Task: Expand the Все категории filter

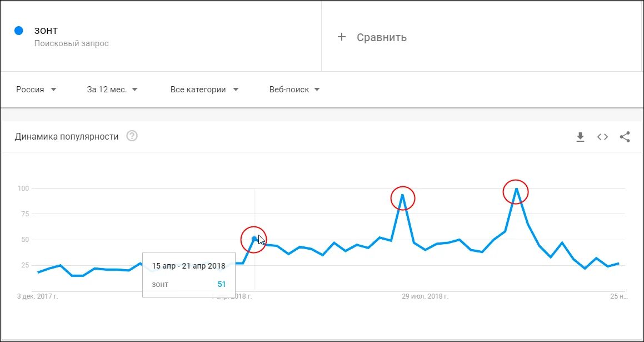Action: [204, 89]
